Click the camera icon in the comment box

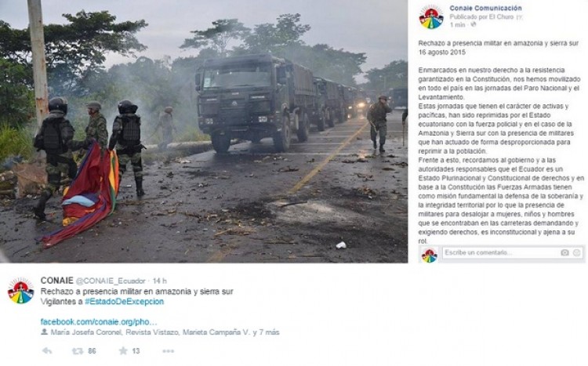coord(564,252)
